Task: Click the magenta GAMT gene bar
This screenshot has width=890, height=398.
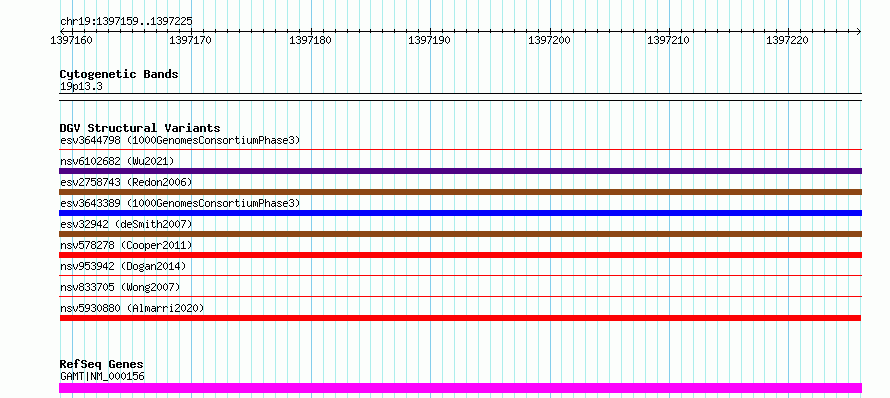Action: point(460,388)
